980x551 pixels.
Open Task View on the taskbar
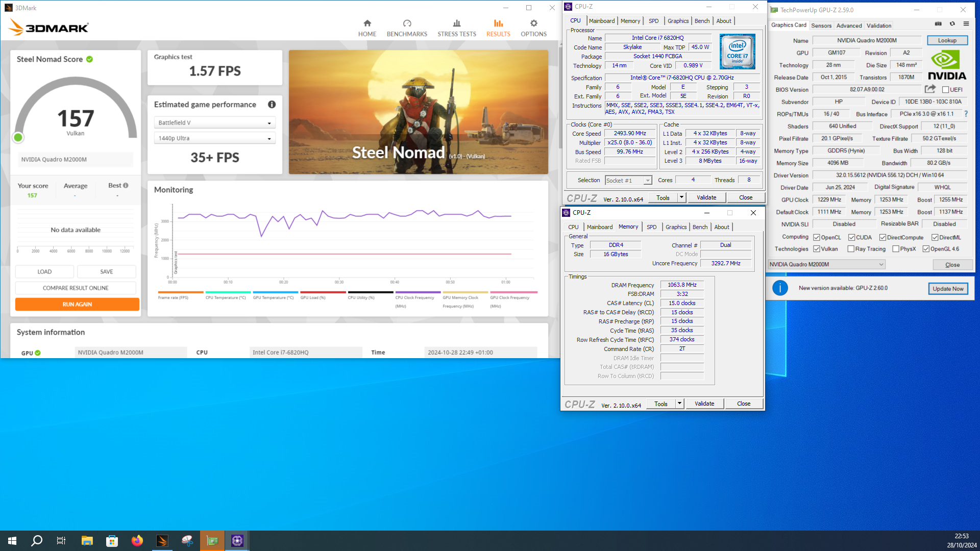tap(61, 541)
